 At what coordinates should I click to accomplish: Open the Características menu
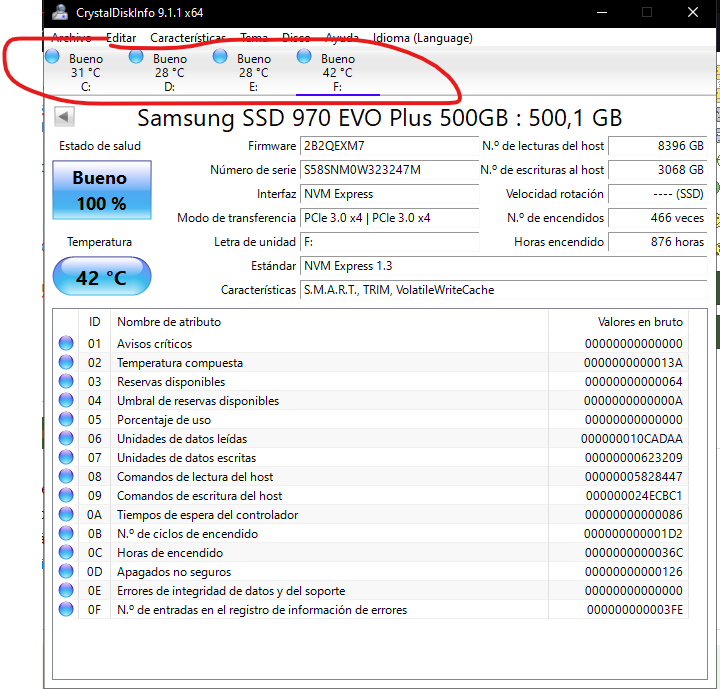coord(188,38)
